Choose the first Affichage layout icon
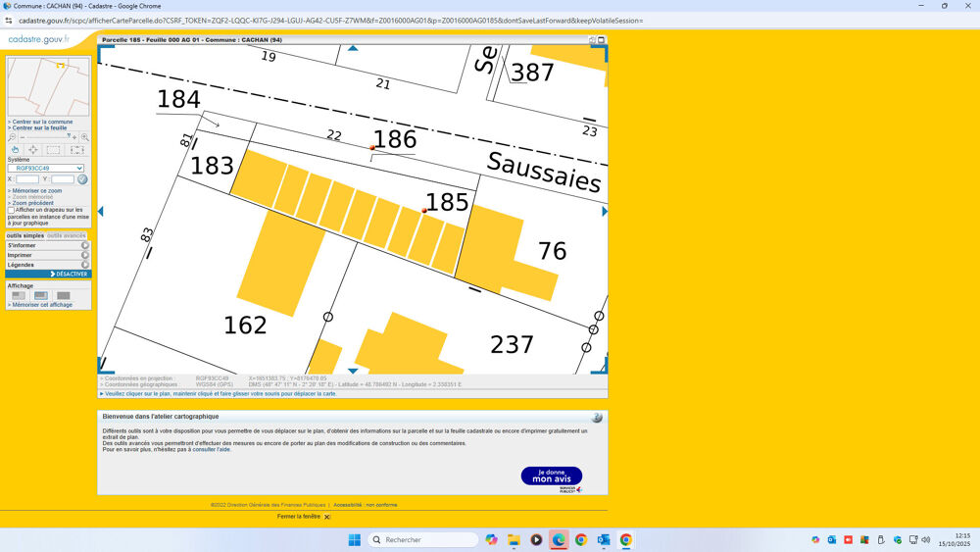Image resolution: width=980 pixels, height=552 pixels. point(19,295)
